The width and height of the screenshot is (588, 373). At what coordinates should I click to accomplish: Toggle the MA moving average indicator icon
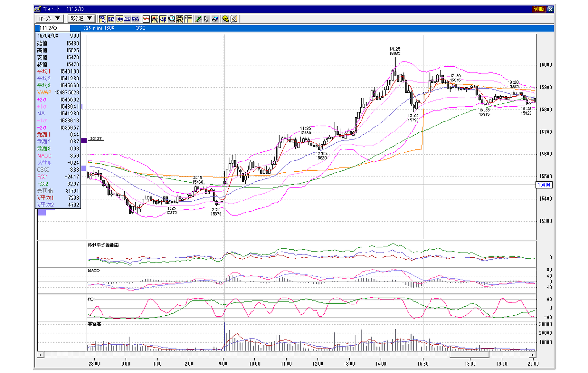coord(111,19)
